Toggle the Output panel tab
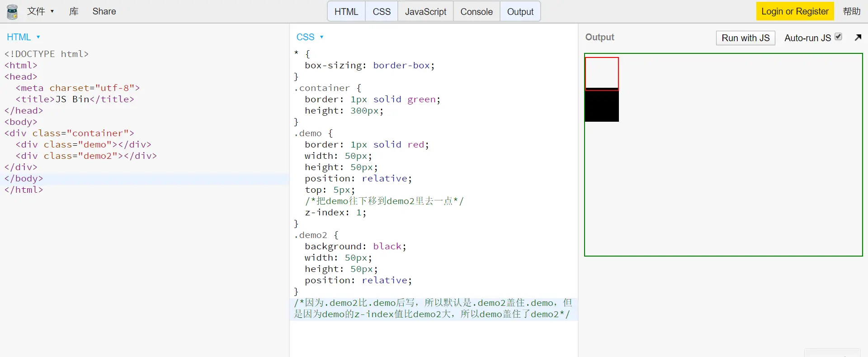This screenshot has width=868, height=357. pos(520,12)
